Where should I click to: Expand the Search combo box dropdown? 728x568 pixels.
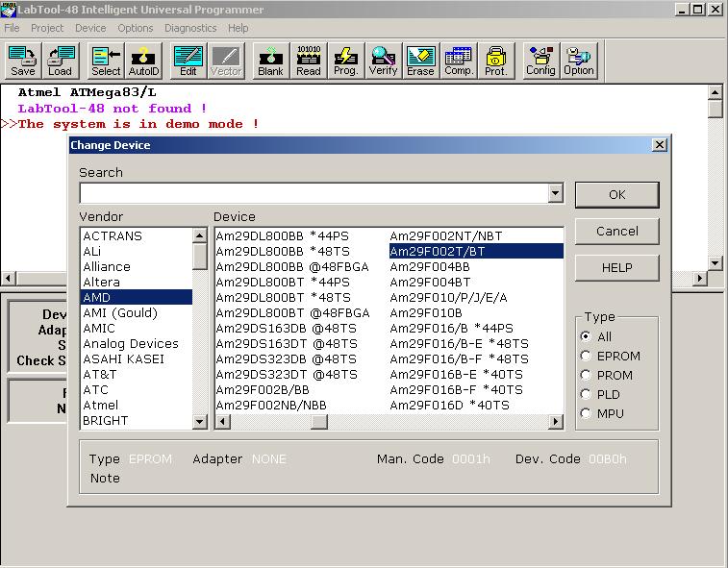(x=555, y=193)
